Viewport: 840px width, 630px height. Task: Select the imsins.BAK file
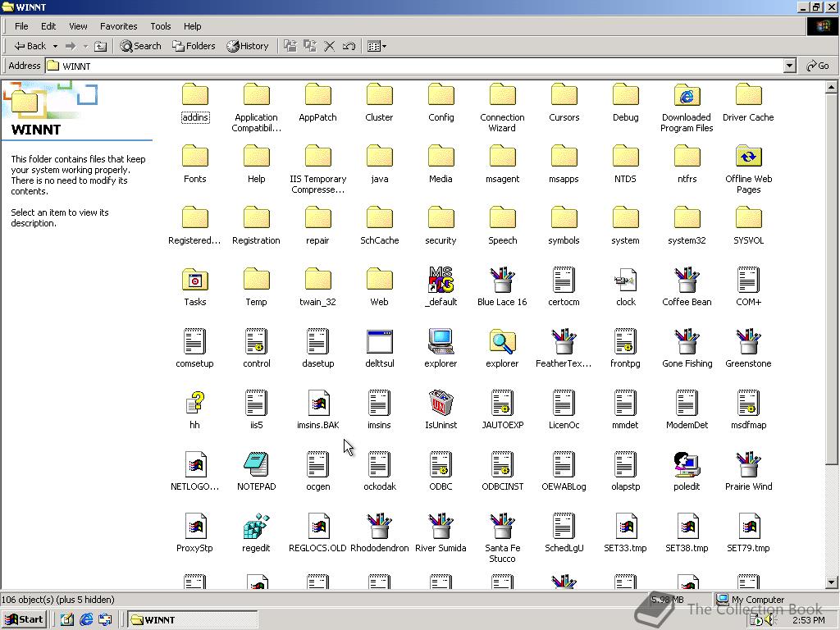point(318,410)
